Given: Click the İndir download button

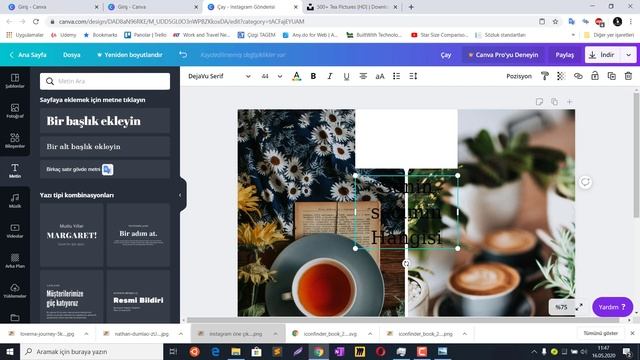Looking at the screenshot, I should [x=603, y=55].
